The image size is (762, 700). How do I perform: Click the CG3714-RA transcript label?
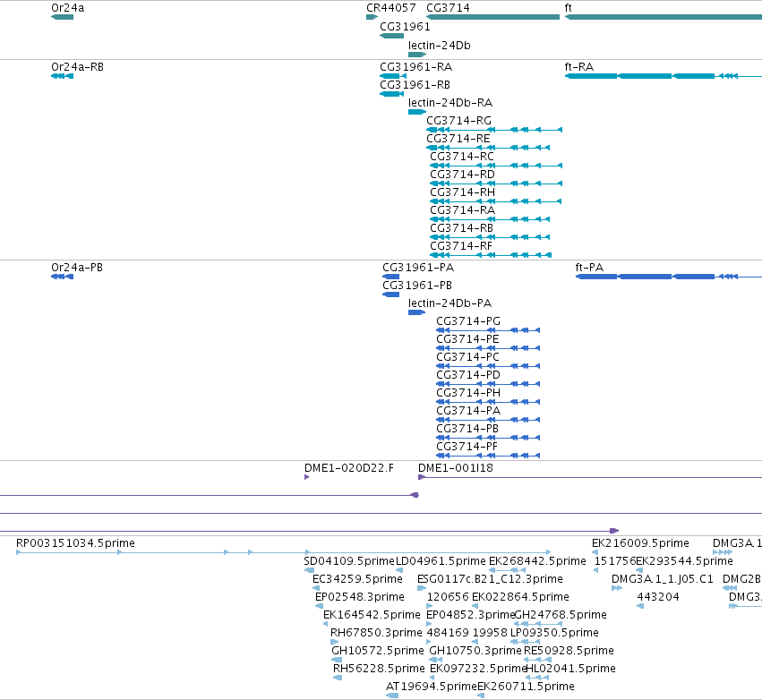(463, 210)
